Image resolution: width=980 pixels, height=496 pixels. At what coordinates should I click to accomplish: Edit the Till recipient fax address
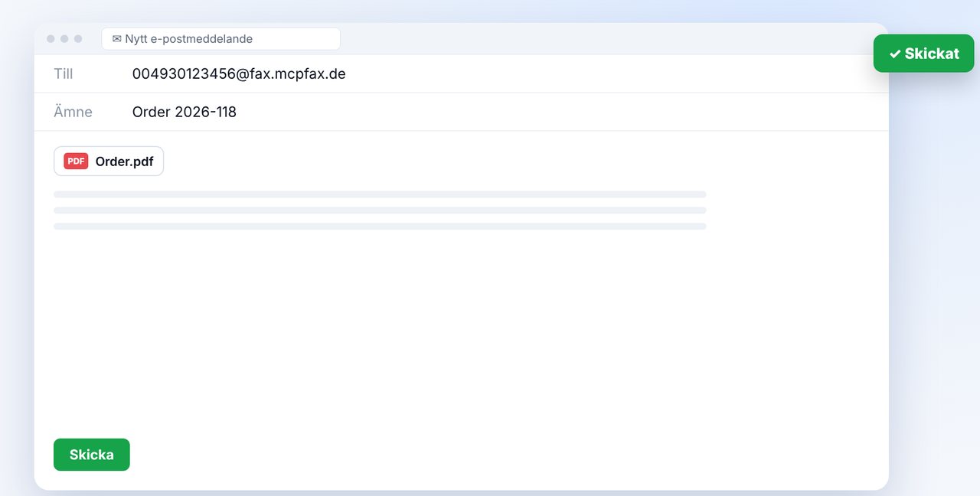239,74
